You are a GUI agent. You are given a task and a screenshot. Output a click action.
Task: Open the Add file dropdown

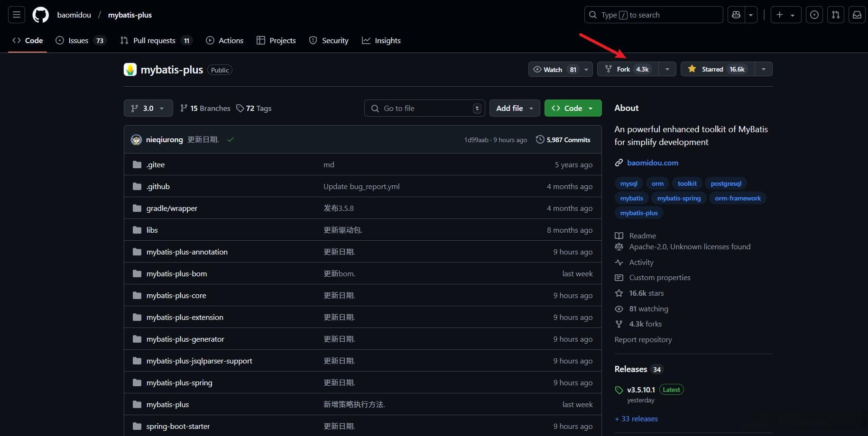[x=515, y=108]
